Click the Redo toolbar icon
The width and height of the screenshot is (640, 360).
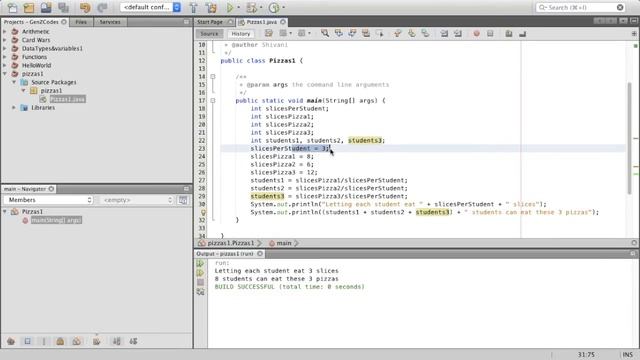pos(102,7)
